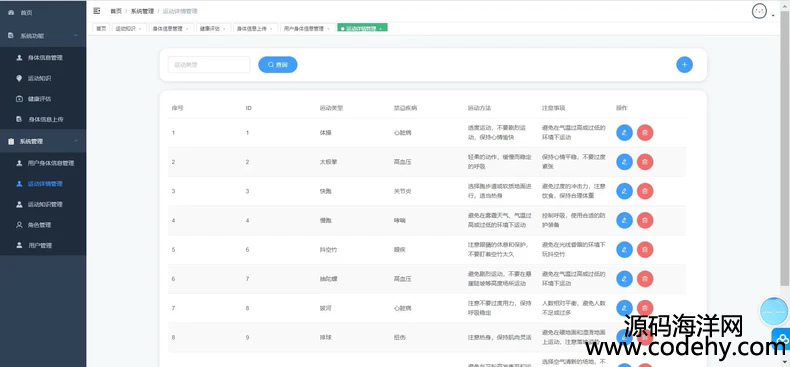
Task: Add a new record with the plus button
Action: pos(684,65)
